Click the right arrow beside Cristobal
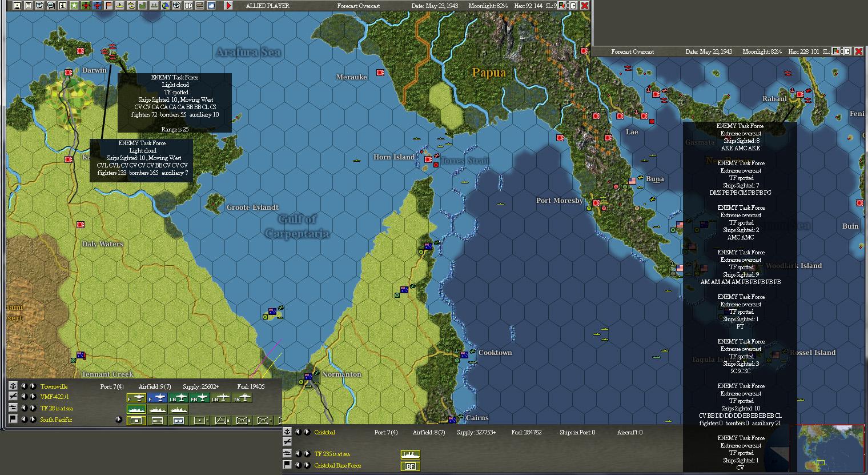Image resolution: width=868 pixels, height=475 pixels. click(307, 432)
